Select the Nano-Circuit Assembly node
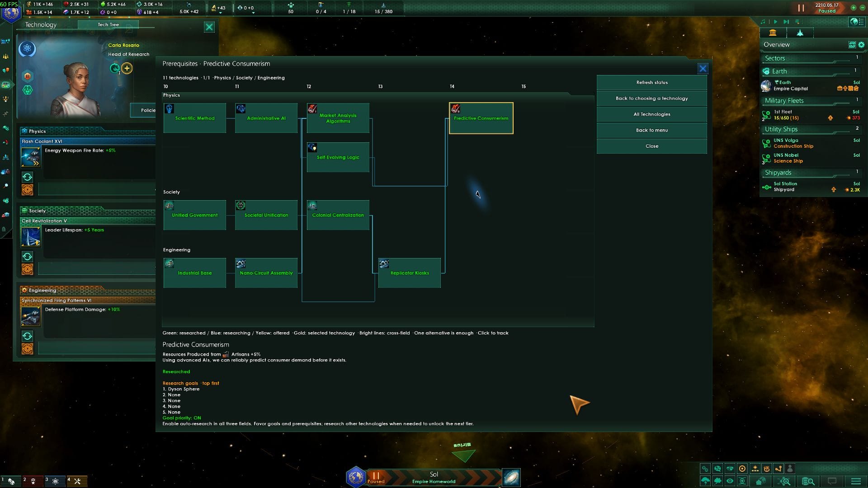 (266, 273)
